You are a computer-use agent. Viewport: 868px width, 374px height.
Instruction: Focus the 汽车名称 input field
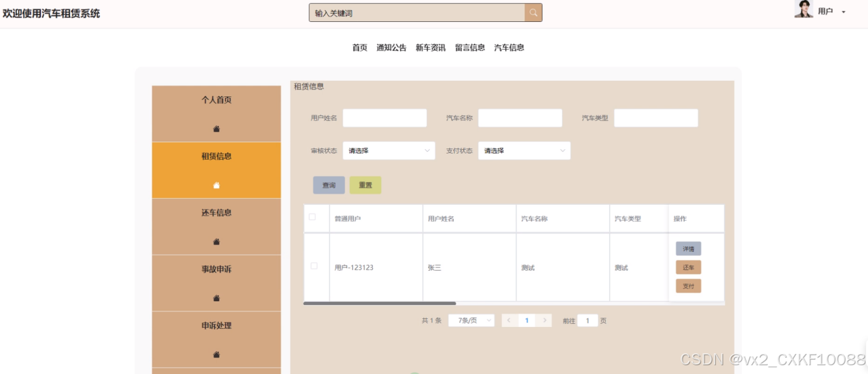pyautogui.click(x=520, y=118)
